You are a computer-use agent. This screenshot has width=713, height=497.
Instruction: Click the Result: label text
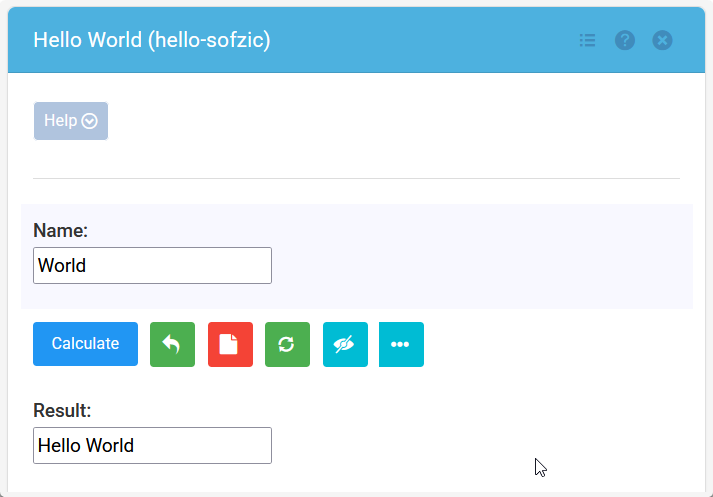[62, 411]
